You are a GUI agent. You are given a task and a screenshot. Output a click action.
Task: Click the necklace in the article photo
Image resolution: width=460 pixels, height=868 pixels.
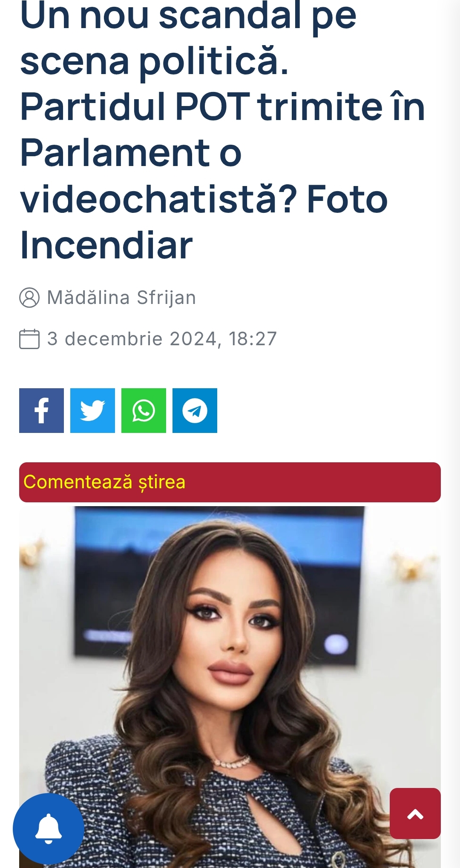(232, 762)
